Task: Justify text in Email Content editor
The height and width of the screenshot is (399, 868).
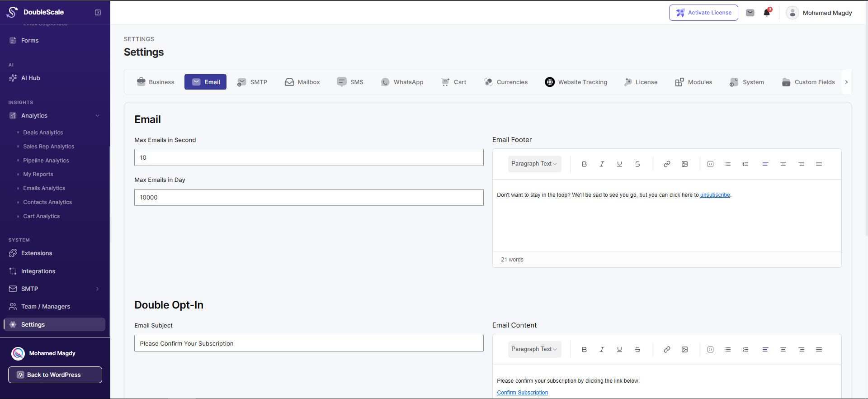Action: (819, 350)
